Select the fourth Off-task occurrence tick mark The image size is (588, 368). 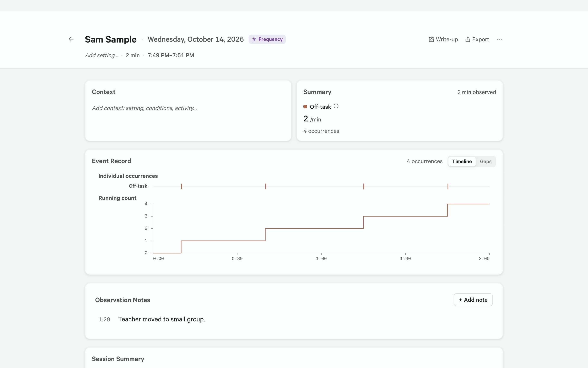point(448,186)
